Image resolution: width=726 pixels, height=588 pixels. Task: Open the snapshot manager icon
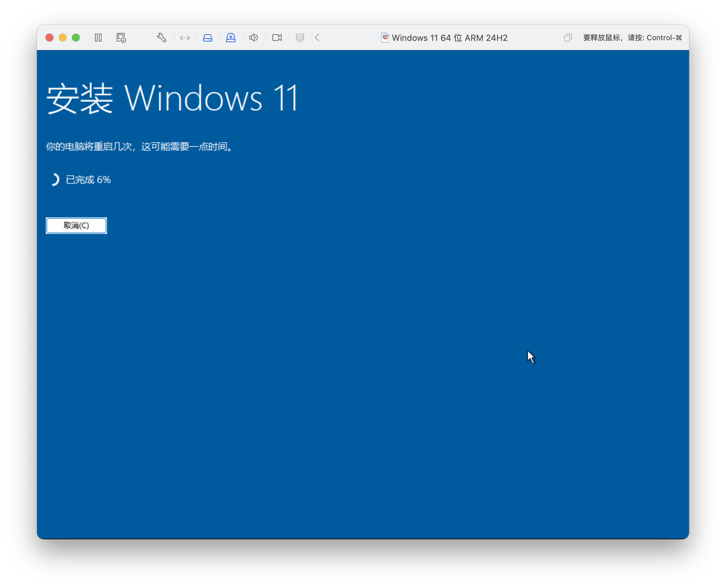(121, 38)
